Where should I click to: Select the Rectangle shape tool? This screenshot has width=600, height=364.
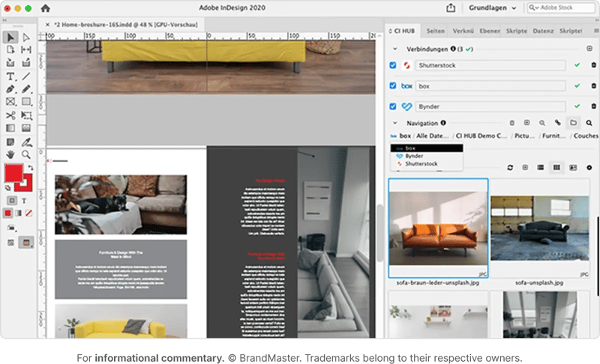[26, 102]
